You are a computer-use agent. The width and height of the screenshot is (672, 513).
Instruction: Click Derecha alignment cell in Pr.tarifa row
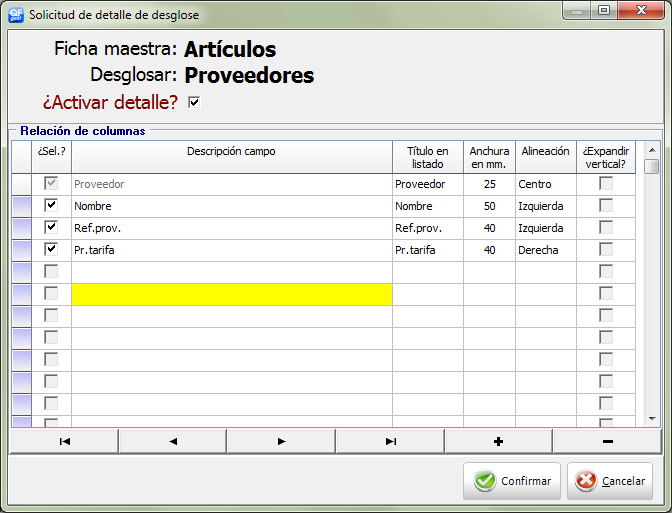coord(546,250)
